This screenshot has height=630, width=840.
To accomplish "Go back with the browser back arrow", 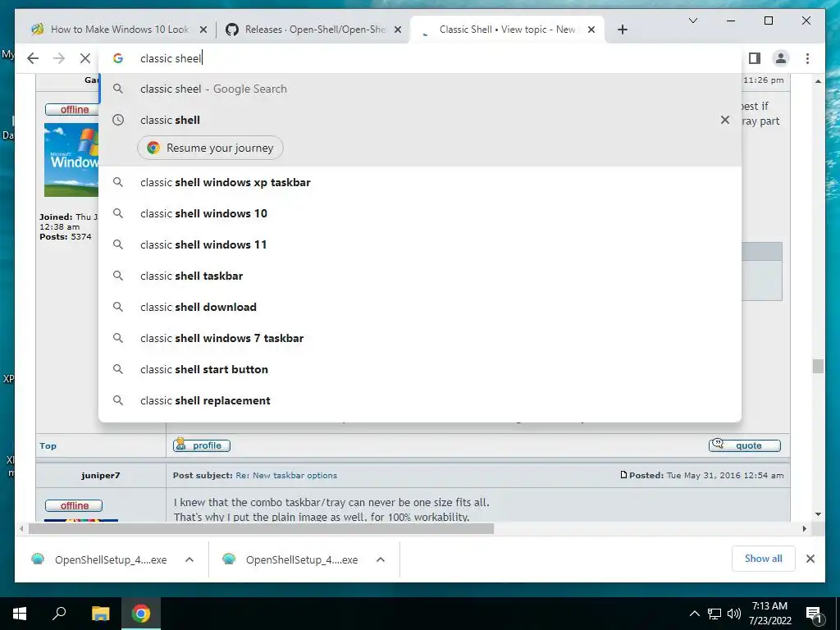I will click(x=33, y=58).
